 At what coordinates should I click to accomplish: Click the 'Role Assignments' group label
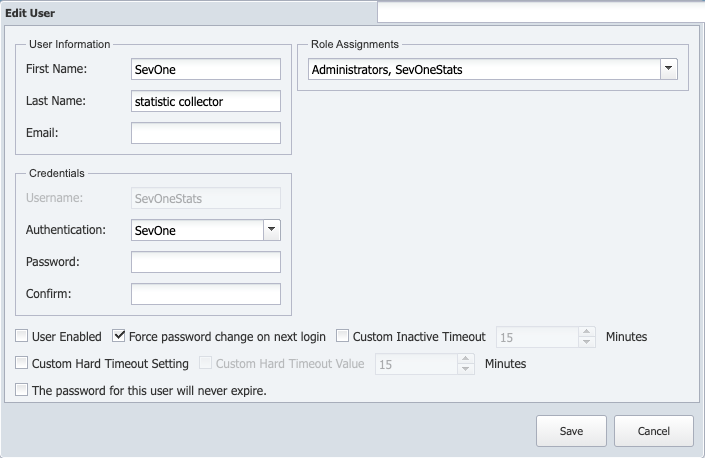click(355, 44)
